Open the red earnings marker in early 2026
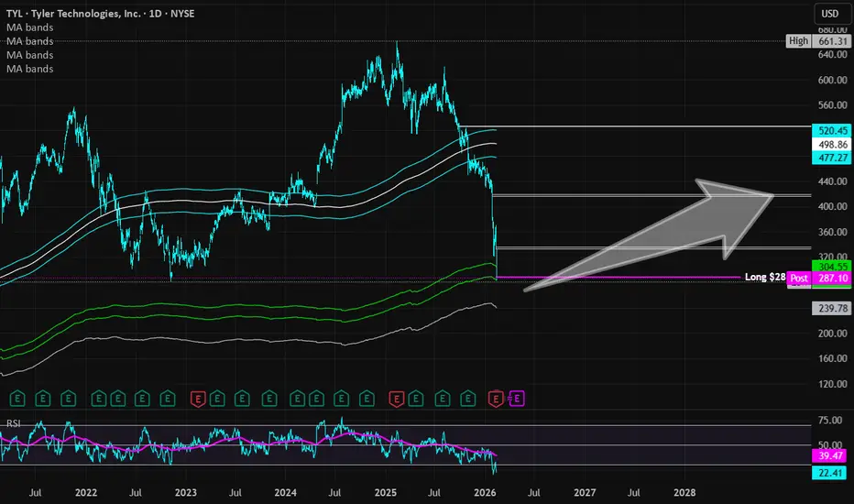 click(x=496, y=399)
